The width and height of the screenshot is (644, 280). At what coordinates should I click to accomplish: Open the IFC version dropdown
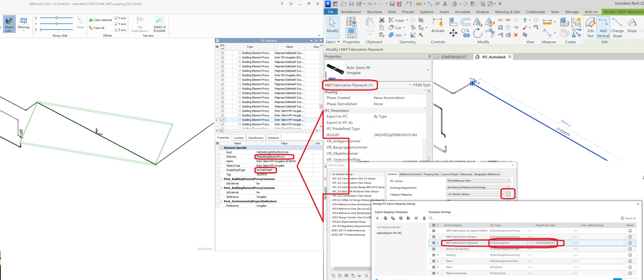tap(478, 180)
